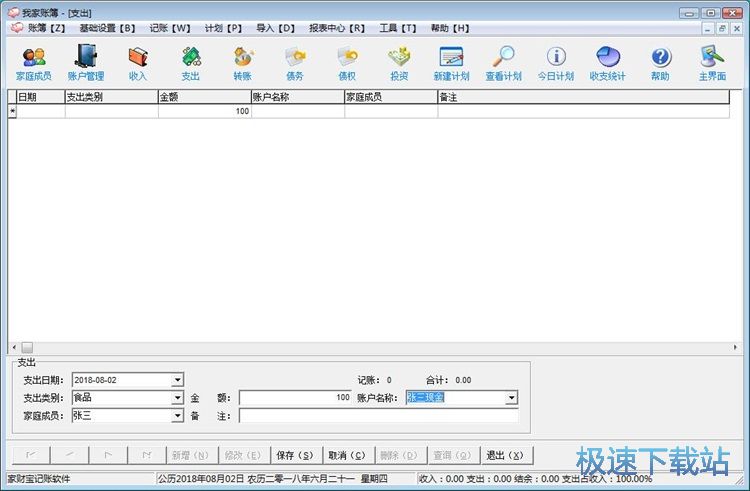Click the 备注 remarks input field

(378, 416)
